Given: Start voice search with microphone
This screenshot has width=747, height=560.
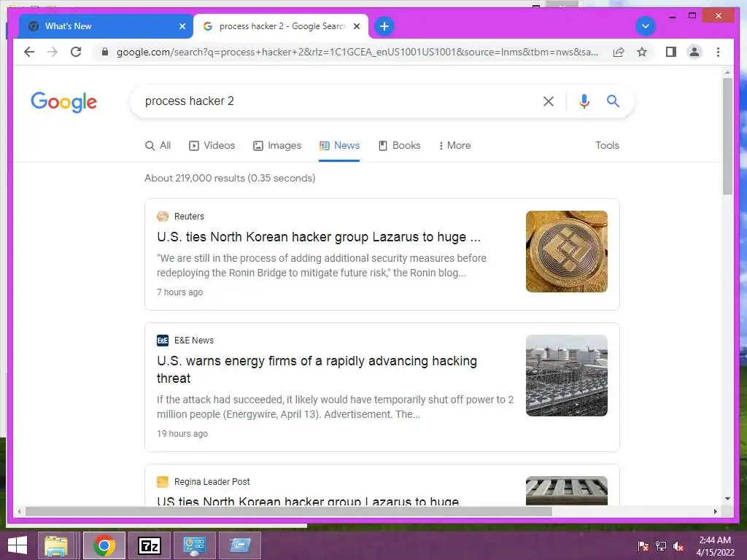Looking at the screenshot, I should point(584,101).
